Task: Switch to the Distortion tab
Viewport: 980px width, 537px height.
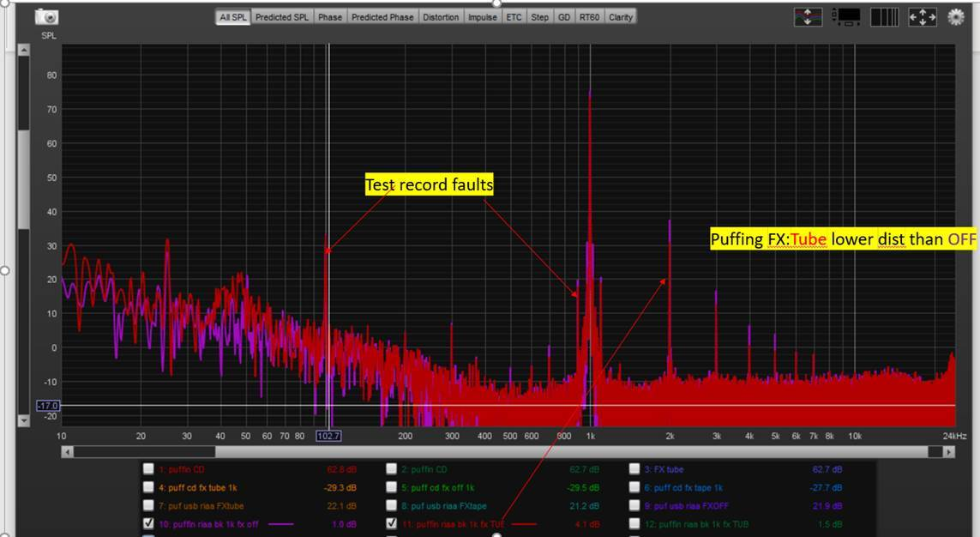Action: click(441, 17)
